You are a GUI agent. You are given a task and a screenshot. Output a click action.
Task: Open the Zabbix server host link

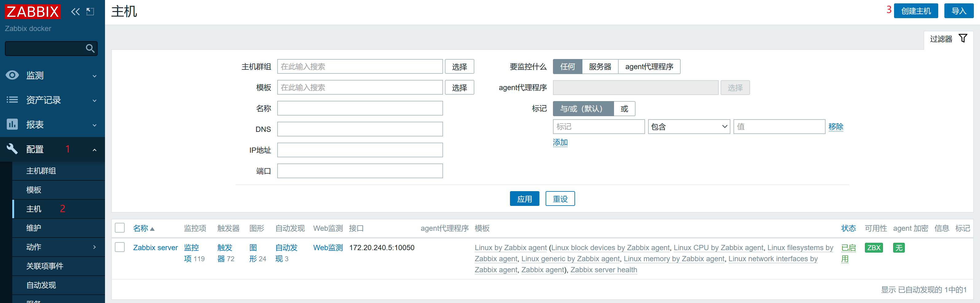click(x=155, y=248)
